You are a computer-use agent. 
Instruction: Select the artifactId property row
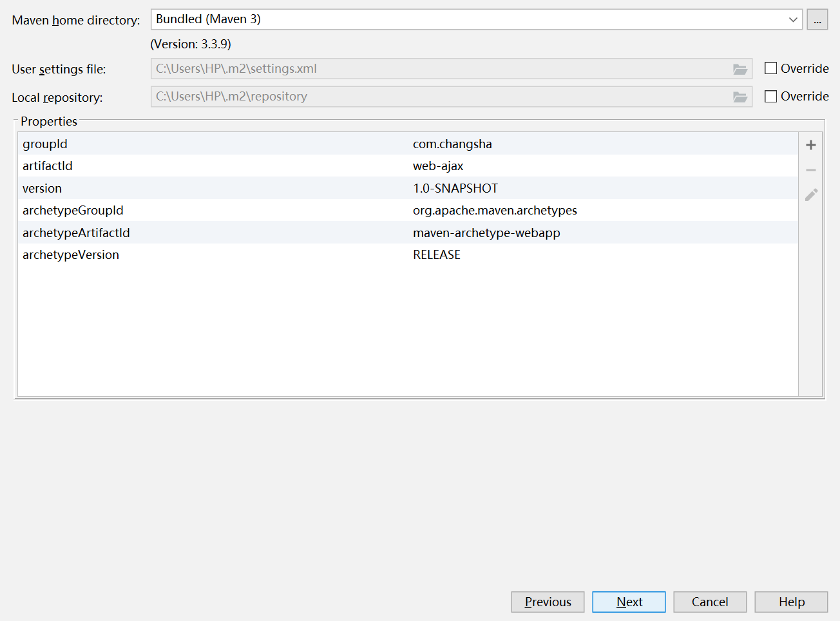[x=408, y=166]
